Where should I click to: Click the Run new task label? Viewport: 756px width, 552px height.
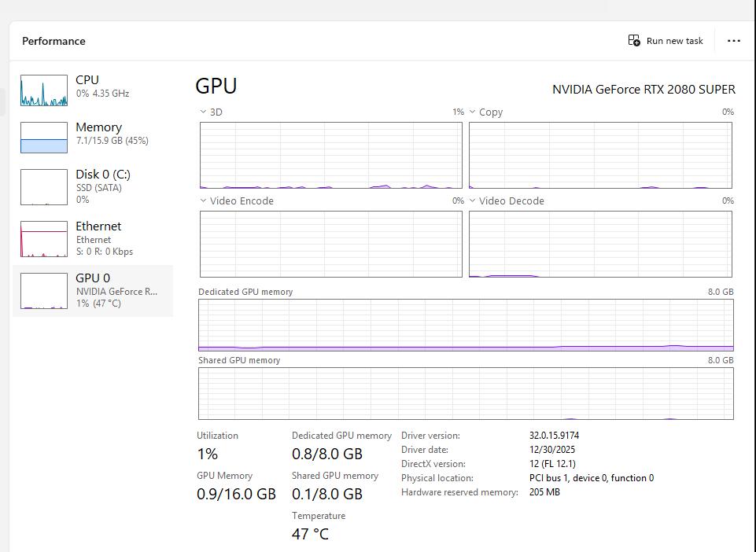pos(674,41)
